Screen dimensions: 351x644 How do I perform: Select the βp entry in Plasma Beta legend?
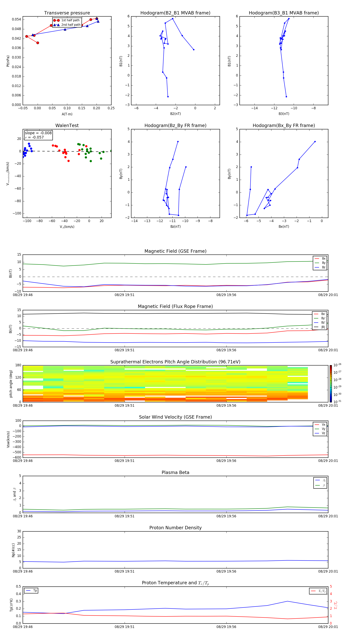(x=320, y=480)
